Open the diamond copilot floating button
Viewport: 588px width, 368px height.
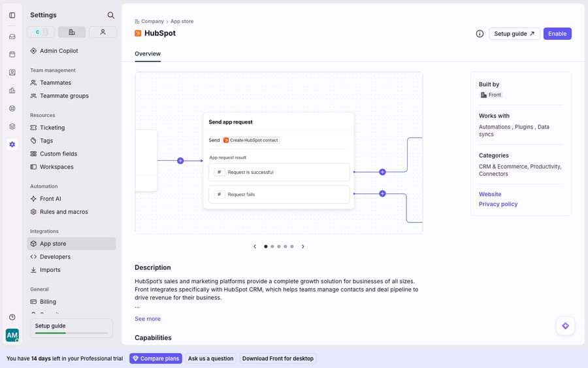click(565, 326)
